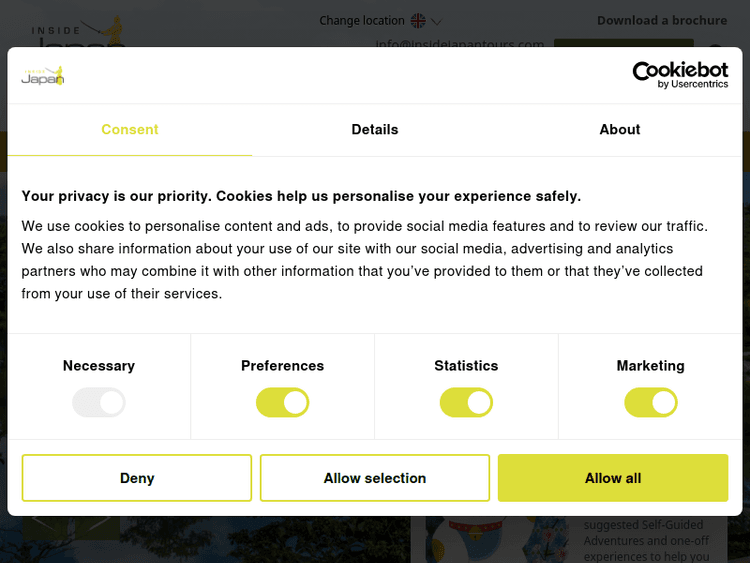Click the carousel previous arrow
Screen dimensions: 750x563
click(x=44, y=523)
